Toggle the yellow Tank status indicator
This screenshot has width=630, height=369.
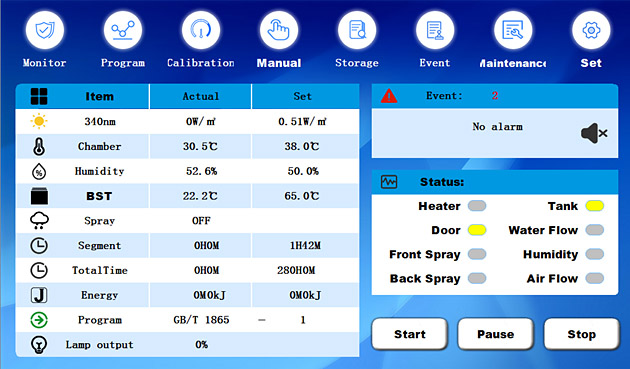[595, 206]
